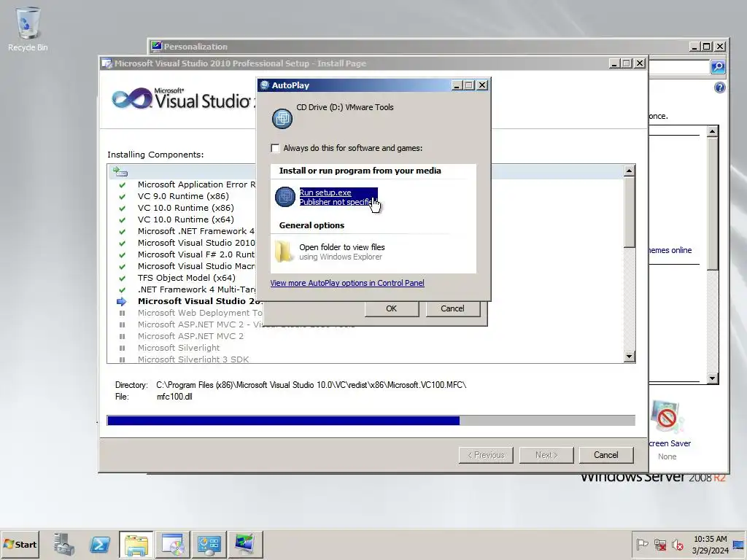Click the disabled Next button in setup
The width and height of the screenshot is (747, 560).
pyautogui.click(x=546, y=455)
